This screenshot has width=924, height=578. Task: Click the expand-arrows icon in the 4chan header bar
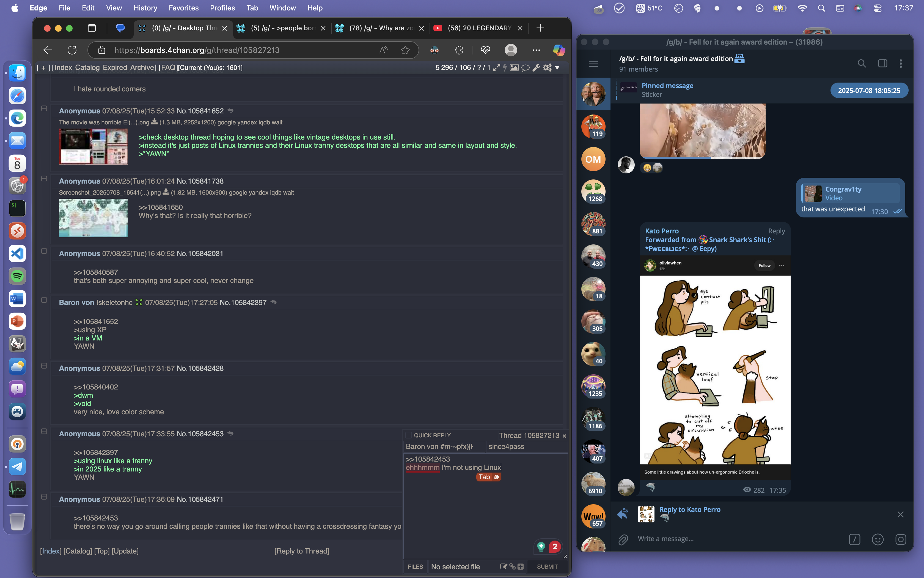coord(496,68)
